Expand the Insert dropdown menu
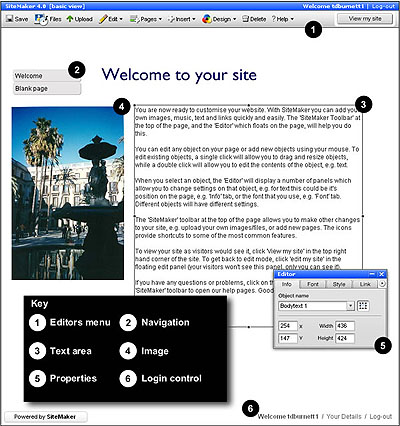This screenshot has height=426, width=400. click(182, 19)
